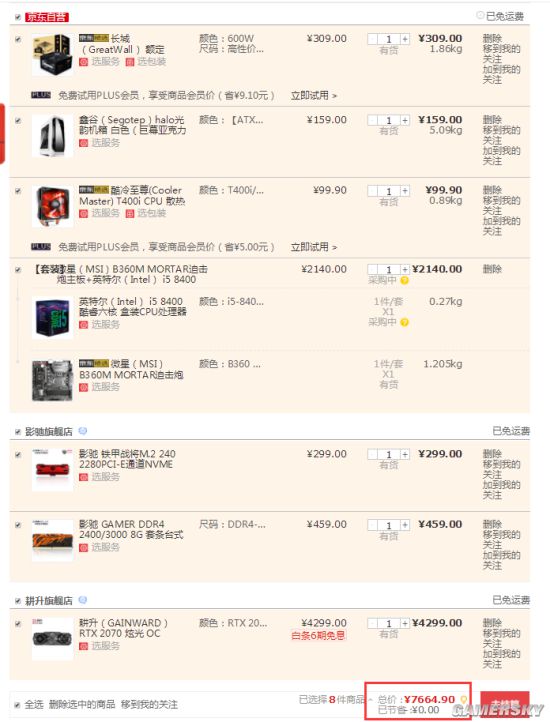Click the chat icon beside 影驰旗舰店
This screenshot has height=722, width=550.
point(82,431)
